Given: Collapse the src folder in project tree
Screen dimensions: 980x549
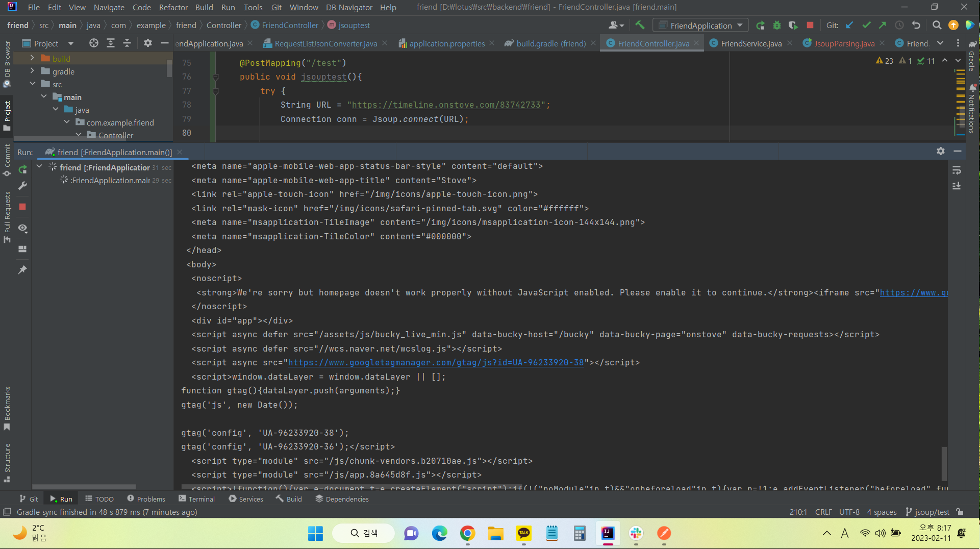Looking at the screenshot, I should tap(32, 84).
